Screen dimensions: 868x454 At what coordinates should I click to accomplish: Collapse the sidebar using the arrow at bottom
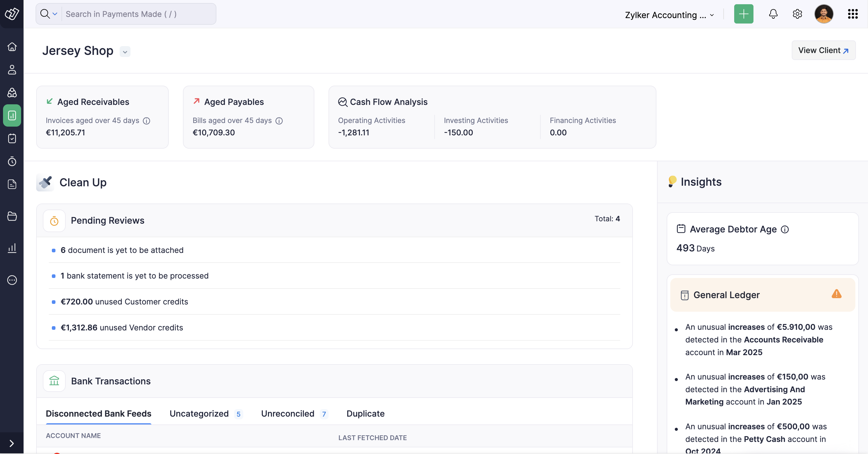[x=12, y=443]
